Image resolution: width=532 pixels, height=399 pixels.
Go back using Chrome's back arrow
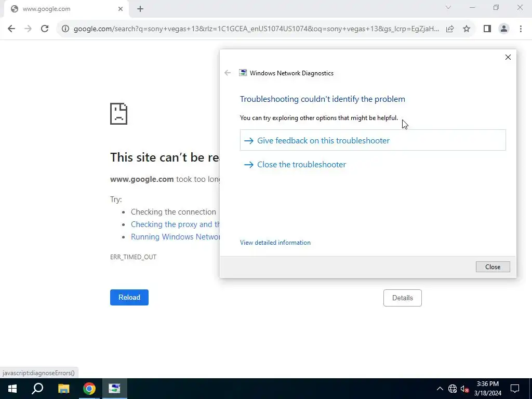point(11,29)
